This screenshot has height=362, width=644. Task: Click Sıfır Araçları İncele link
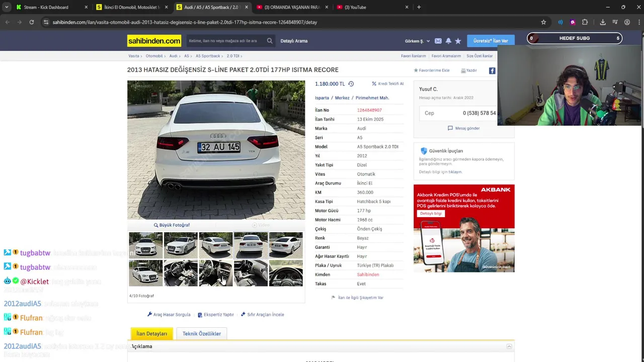pyautogui.click(x=262, y=315)
